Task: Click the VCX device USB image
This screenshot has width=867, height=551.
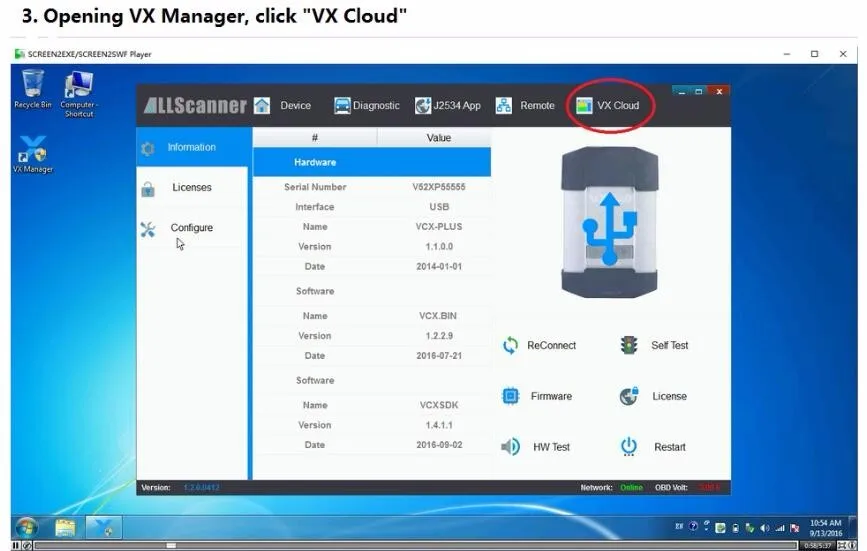Action: pos(610,222)
